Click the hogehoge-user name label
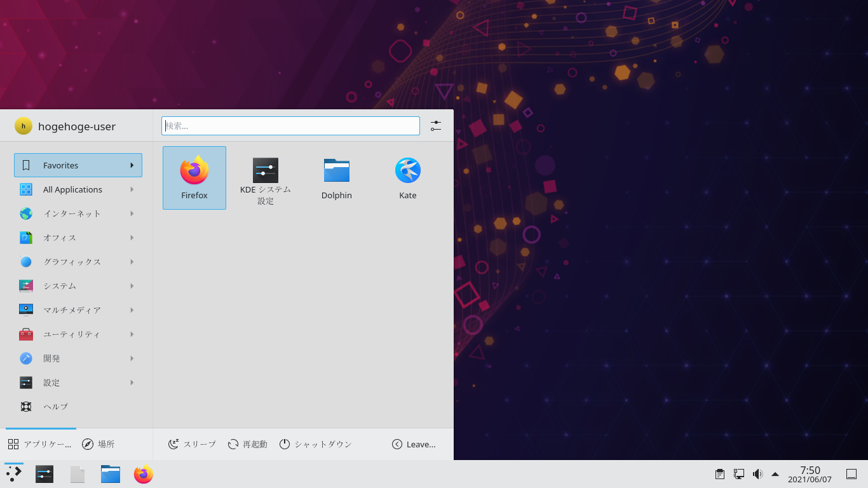 point(77,126)
